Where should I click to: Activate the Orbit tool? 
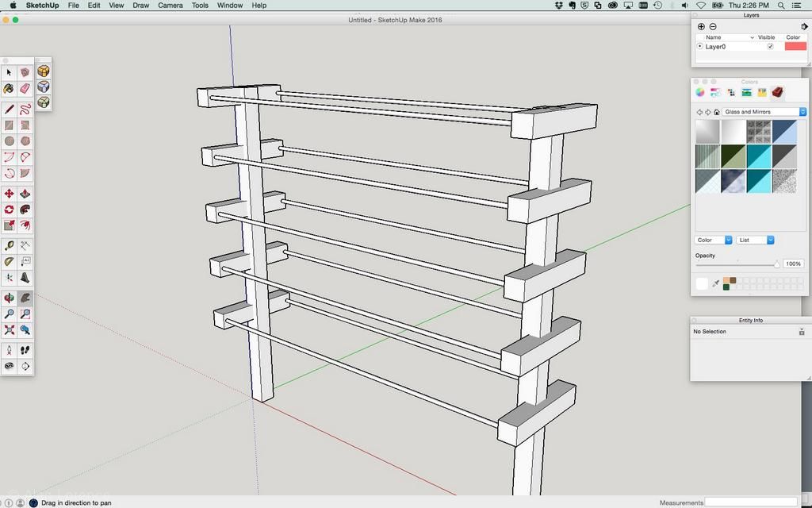tap(9, 298)
